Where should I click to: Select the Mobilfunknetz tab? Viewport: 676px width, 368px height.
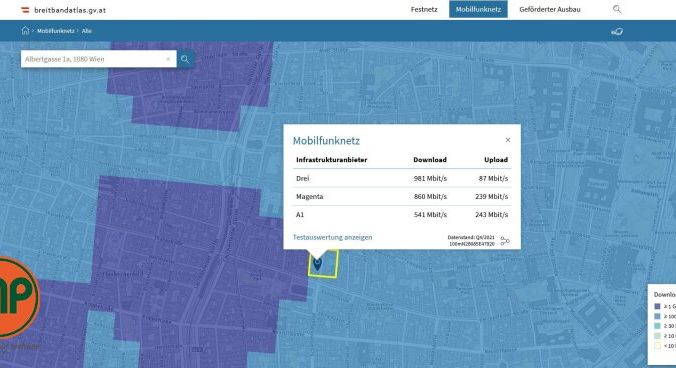tap(478, 9)
